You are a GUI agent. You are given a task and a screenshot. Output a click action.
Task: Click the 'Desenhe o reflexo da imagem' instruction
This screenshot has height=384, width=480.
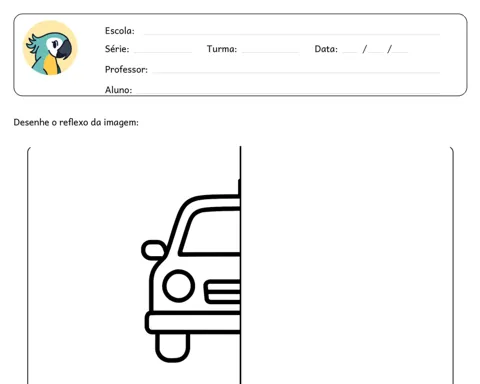pos(76,123)
